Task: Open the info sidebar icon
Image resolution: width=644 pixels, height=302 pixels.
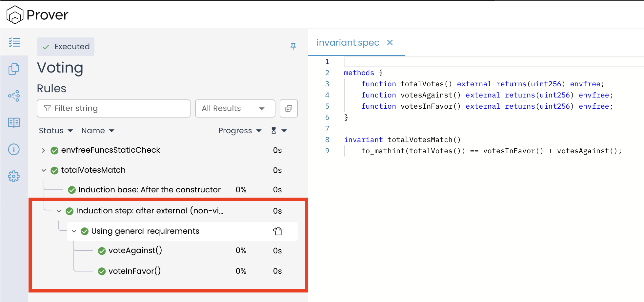Action: tap(14, 149)
